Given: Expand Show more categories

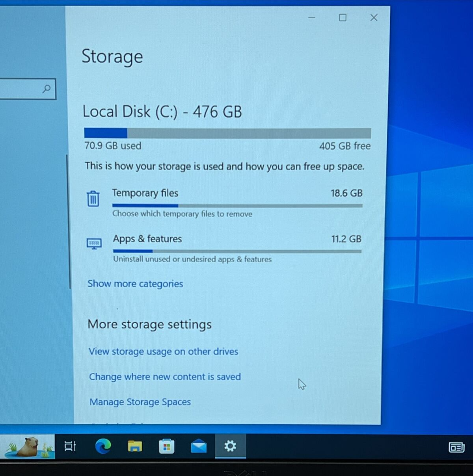Looking at the screenshot, I should pos(135,284).
